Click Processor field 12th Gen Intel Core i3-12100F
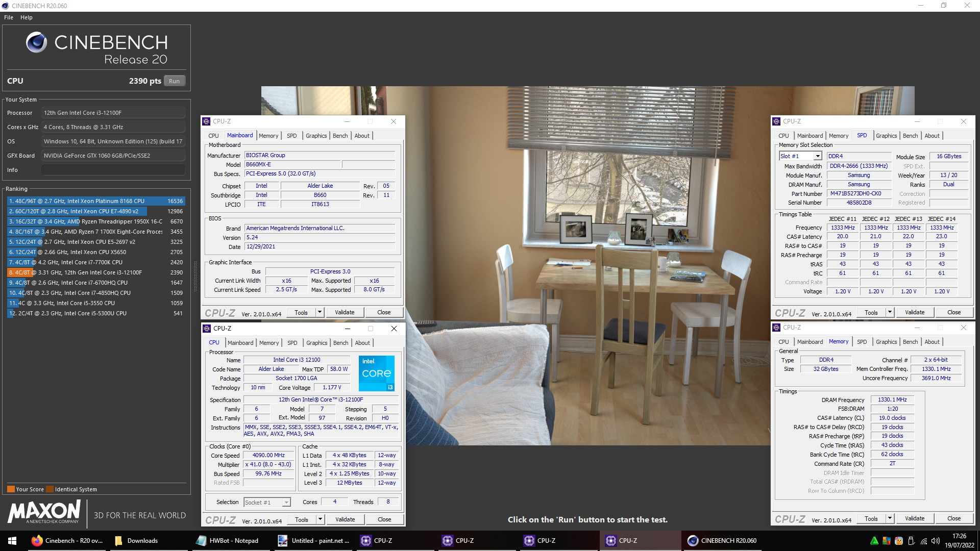 [x=113, y=113]
